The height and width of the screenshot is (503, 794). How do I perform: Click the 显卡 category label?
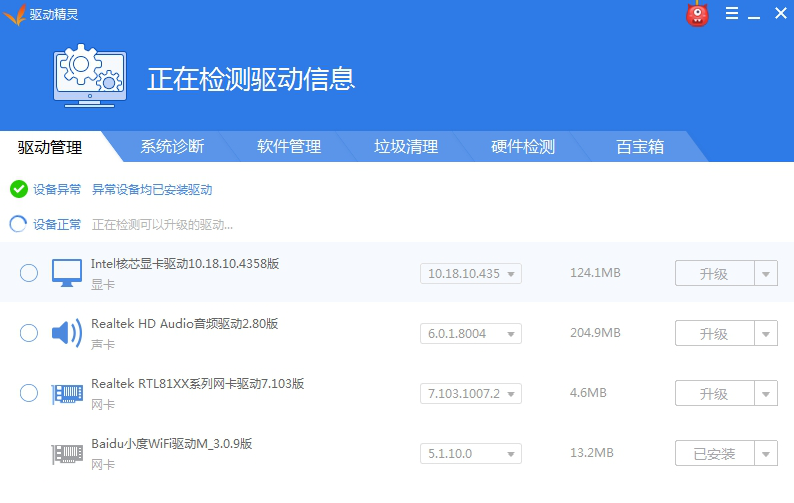tap(103, 285)
